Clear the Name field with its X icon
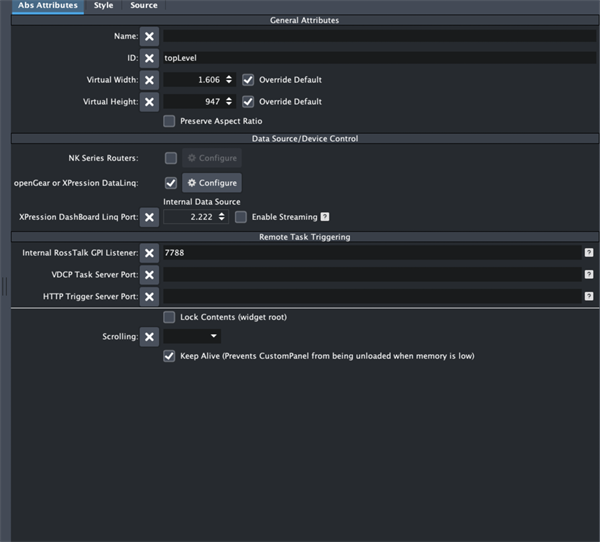This screenshot has width=600, height=542. [x=149, y=36]
